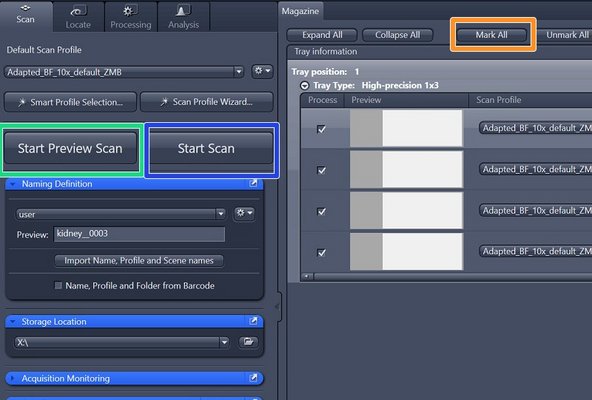This screenshot has width=592, height=400.
Task: Launch the Scan Profile Wizard
Action: [207, 102]
